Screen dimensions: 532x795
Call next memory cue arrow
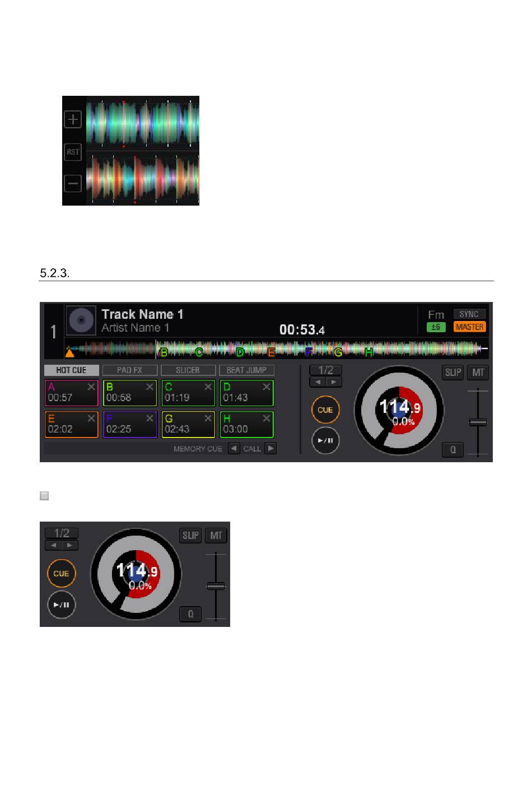point(270,449)
